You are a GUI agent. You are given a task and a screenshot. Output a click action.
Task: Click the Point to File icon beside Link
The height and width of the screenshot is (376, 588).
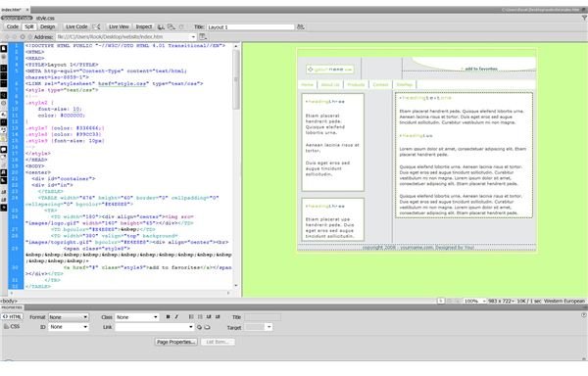pos(199,327)
